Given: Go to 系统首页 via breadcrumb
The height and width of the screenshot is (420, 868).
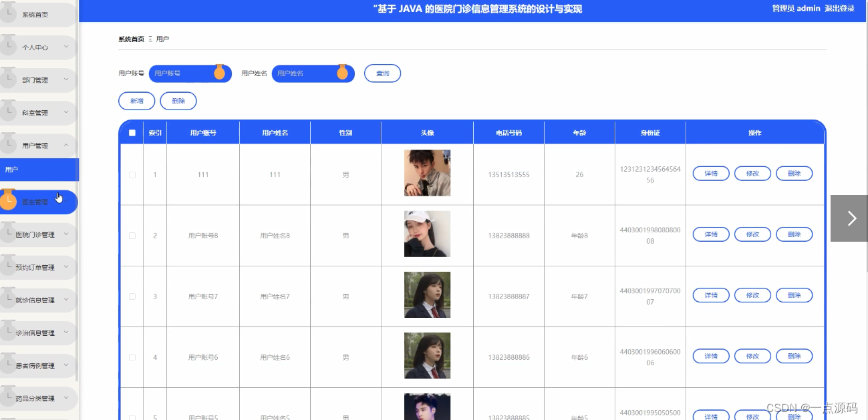Looking at the screenshot, I should [x=131, y=39].
